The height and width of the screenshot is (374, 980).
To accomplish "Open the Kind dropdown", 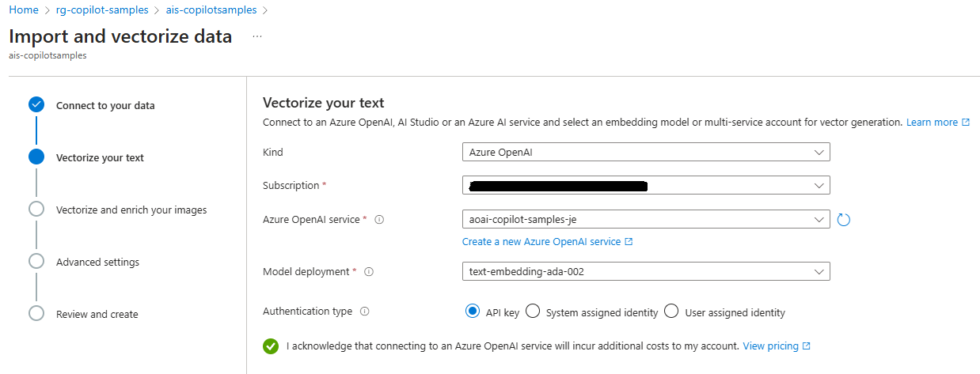I will click(645, 152).
